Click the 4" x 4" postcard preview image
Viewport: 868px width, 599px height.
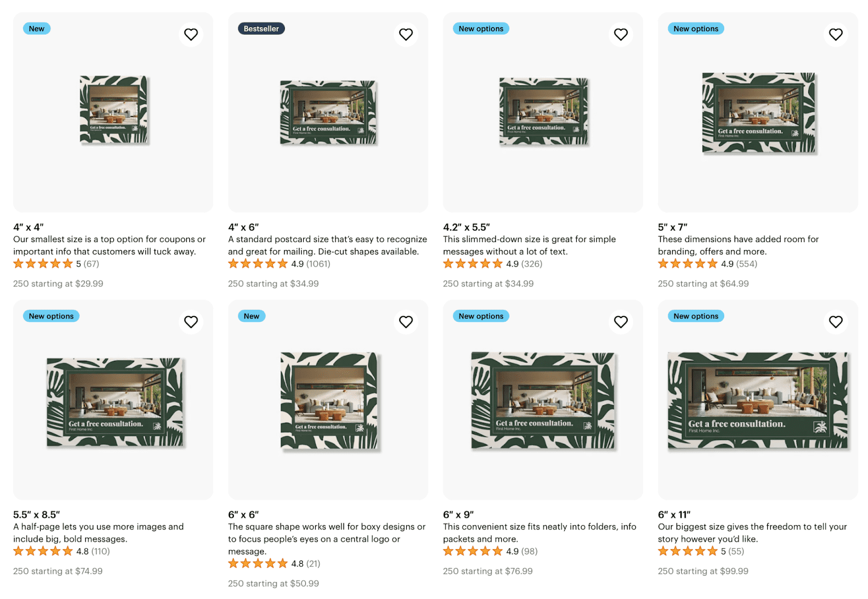coord(113,112)
